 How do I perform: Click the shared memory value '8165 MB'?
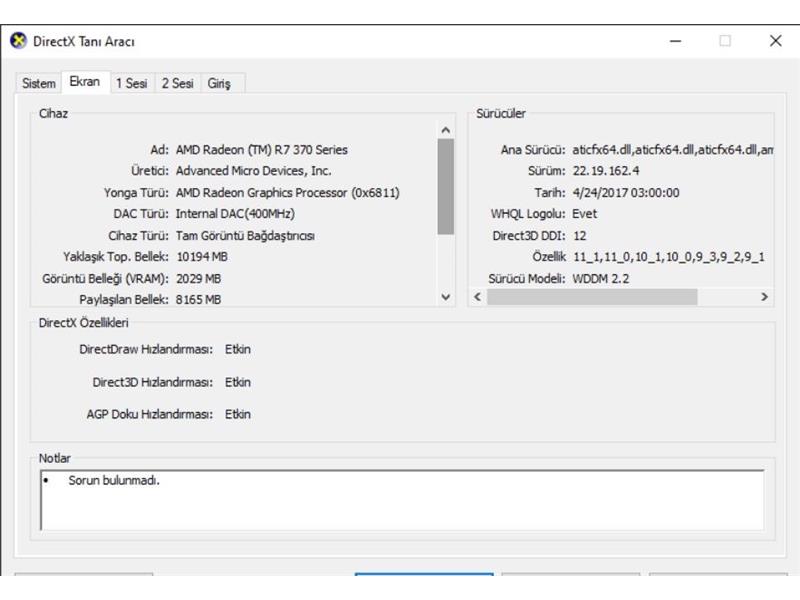(x=198, y=299)
